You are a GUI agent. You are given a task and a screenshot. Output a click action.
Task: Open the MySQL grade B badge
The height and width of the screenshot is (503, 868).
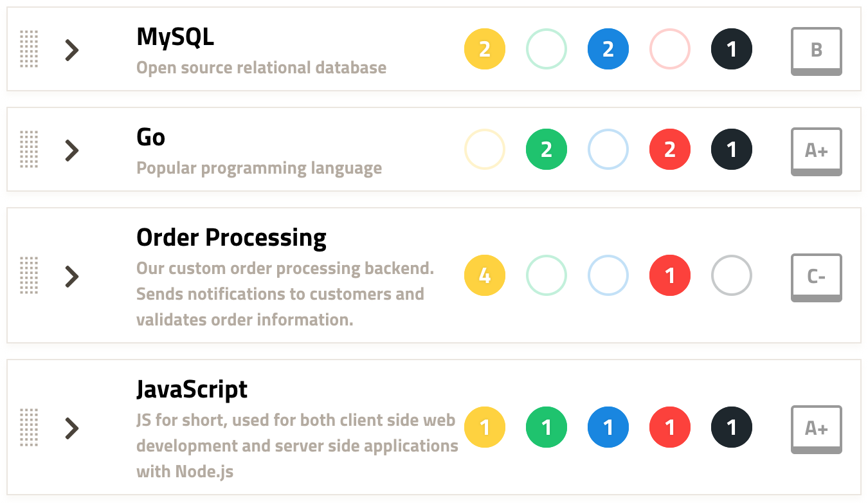[x=817, y=51]
